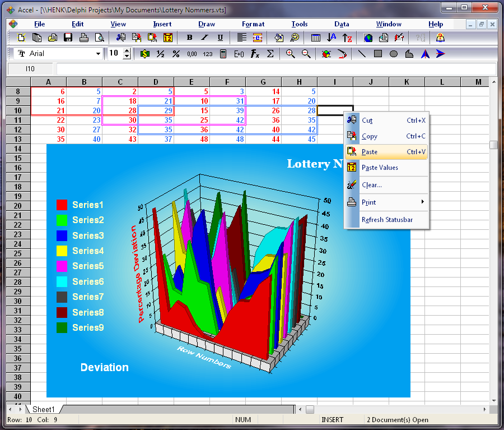Screen dimensions: 504x430
Task: Click the currency format dollar icon
Action: pyautogui.click(x=145, y=54)
